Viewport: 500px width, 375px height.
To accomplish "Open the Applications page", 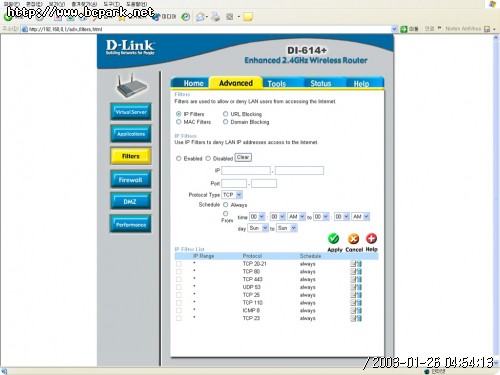I will point(131,134).
